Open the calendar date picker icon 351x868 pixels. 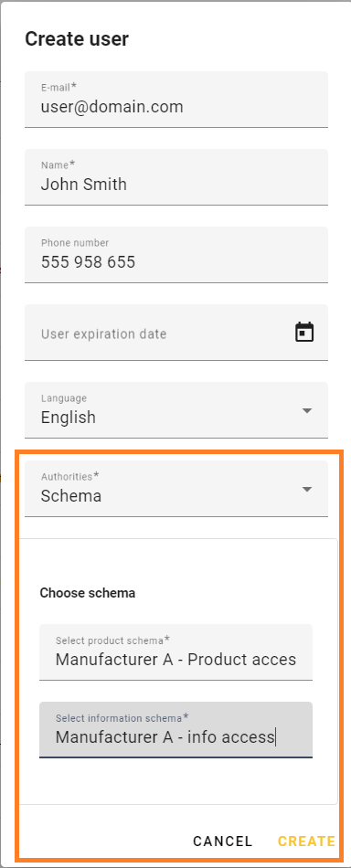(304, 333)
